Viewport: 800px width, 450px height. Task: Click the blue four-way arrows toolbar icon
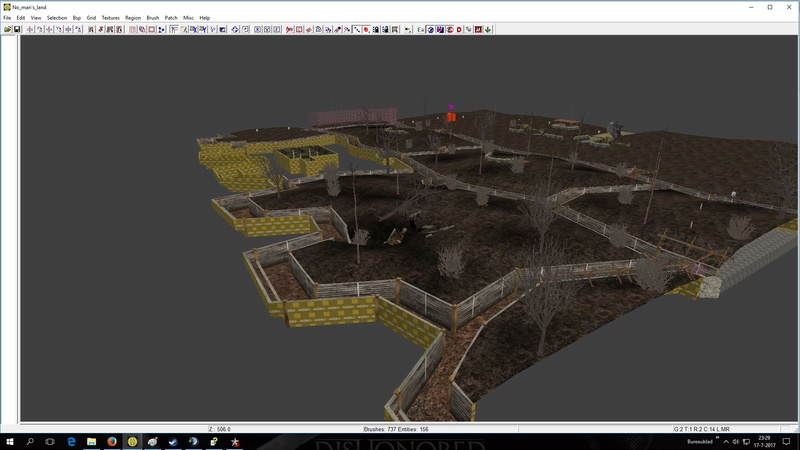(235, 29)
